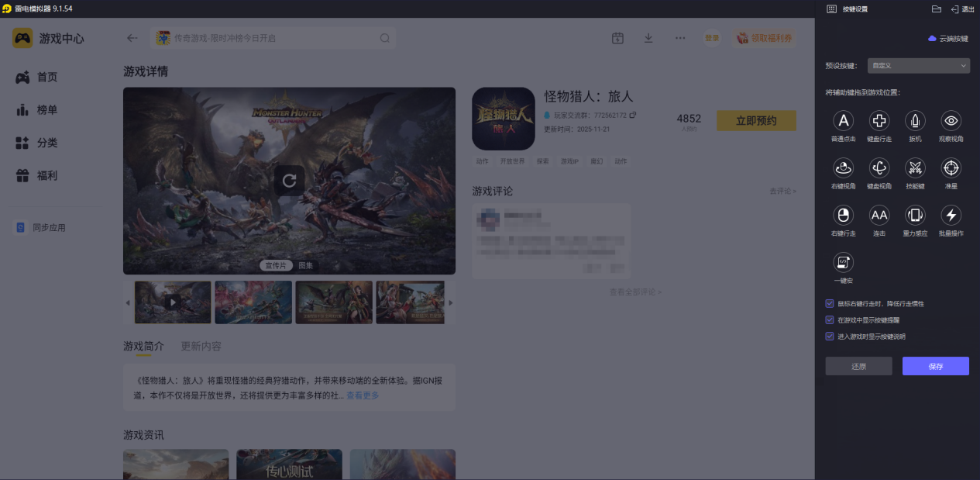Open the calendar check-in icon
The height and width of the screenshot is (480, 980).
[617, 38]
